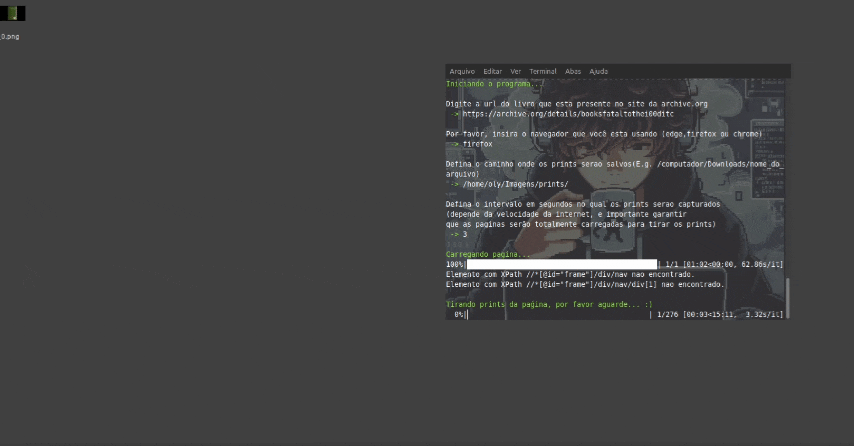Open the Terminal menu

[x=542, y=71]
